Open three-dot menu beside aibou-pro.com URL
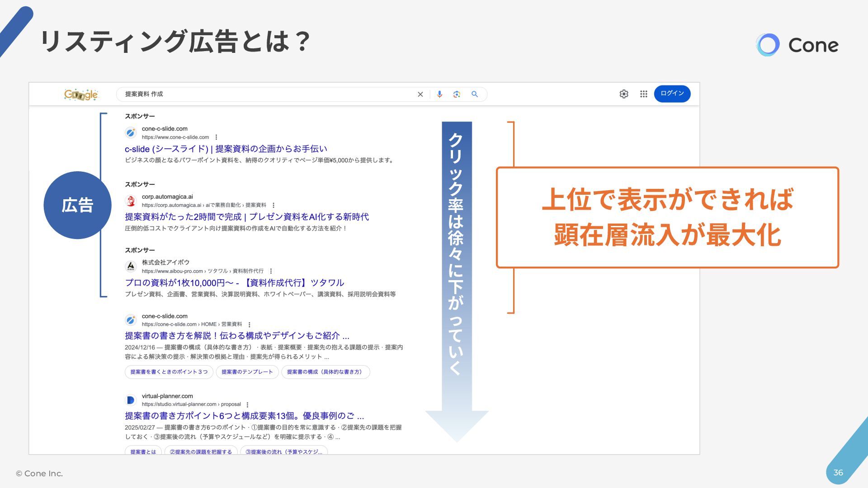Viewport: 868px width, 488px height. tap(271, 271)
